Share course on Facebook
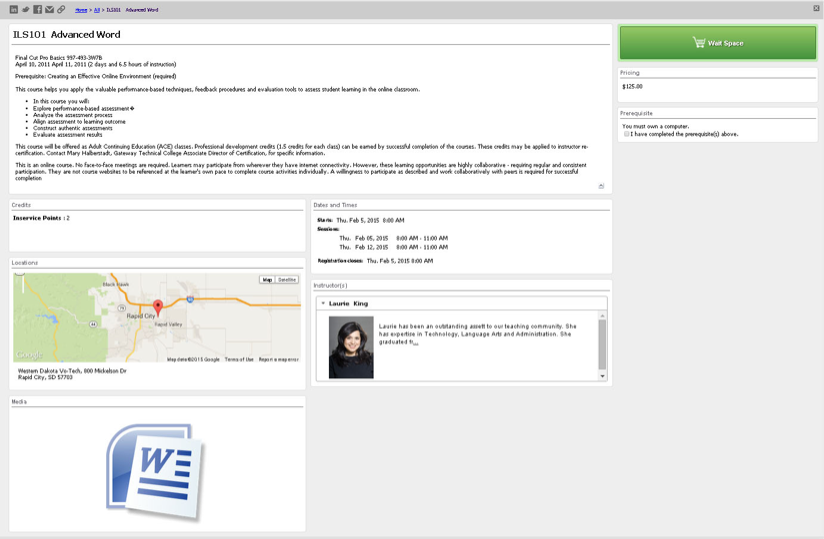This screenshot has height=539, width=824. point(37,9)
